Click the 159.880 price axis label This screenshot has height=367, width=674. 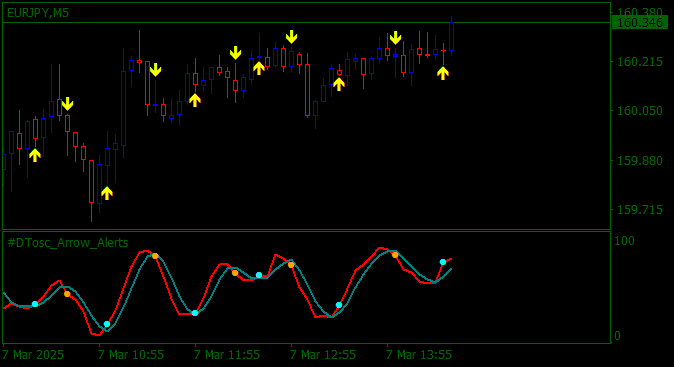[x=640, y=161]
